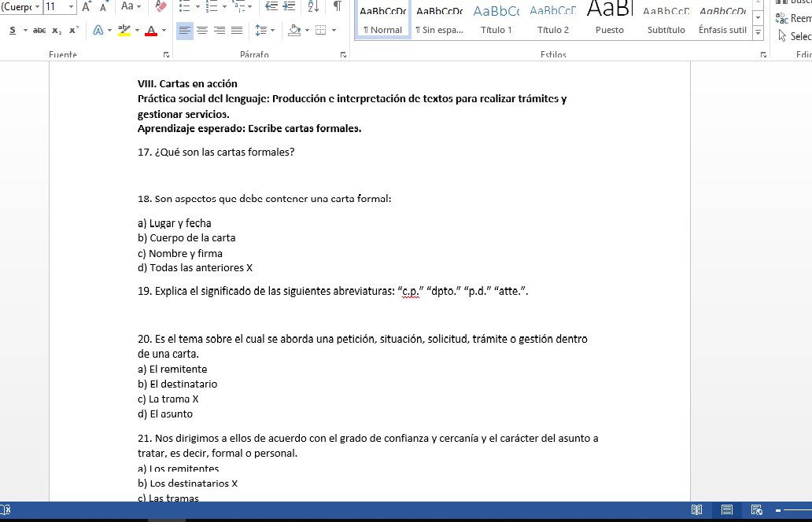Click the line 'Aprendizaje esperado: Escribe cartas formales.'
This screenshot has width=812, height=522.
(249, 129)
